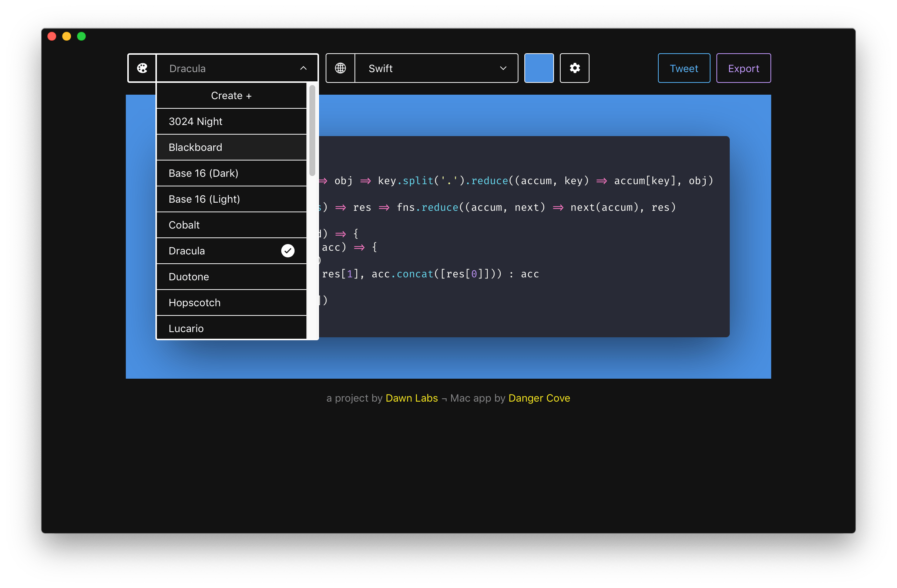Select the Cobalt theme
The width and height of the screenshot is (897, 588).
(x=231, y=225)
